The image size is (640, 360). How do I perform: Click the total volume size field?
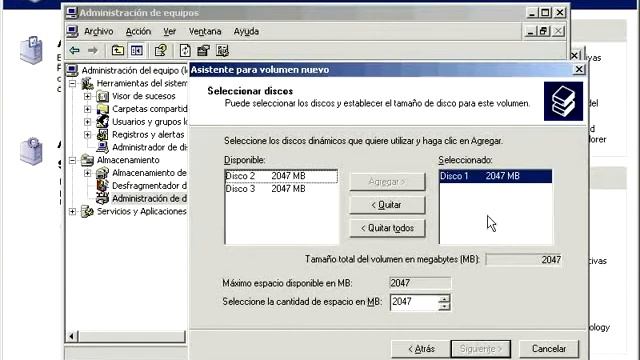(x=524, y=260)
